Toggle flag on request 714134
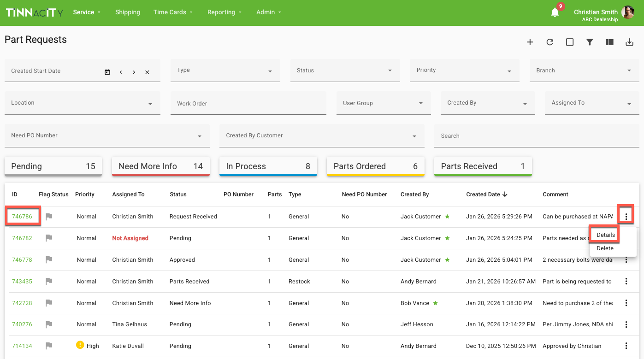 tap(49, 346)
